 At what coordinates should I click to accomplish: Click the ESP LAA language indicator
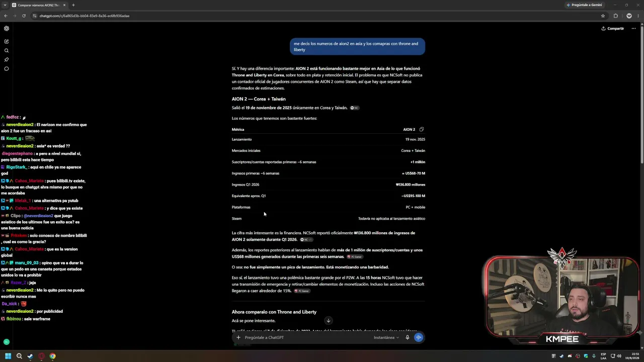[x=604, y=356]
